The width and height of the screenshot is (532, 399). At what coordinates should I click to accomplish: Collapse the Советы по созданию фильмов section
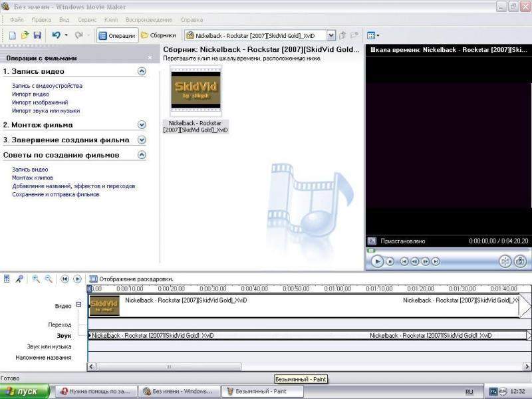coord(142,155)
